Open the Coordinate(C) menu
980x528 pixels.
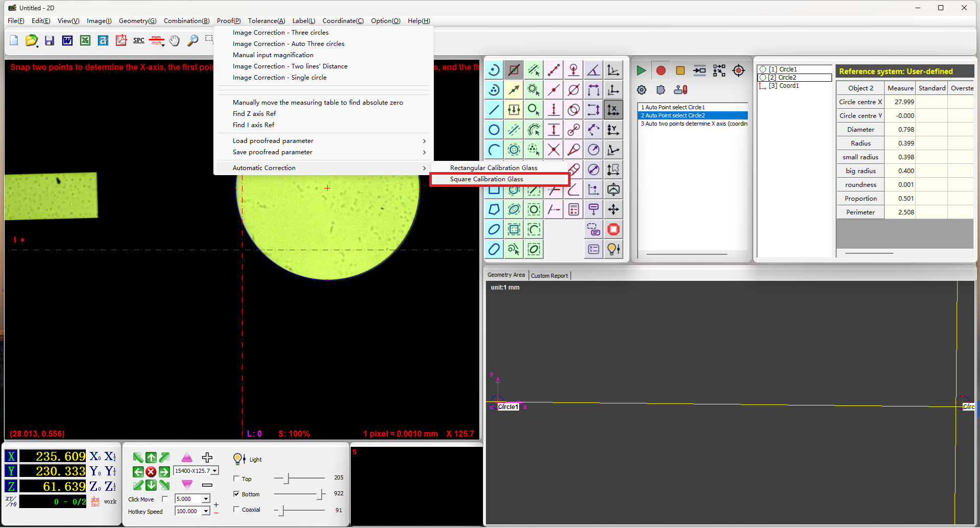pyautogui.click(x=343, y=21)
